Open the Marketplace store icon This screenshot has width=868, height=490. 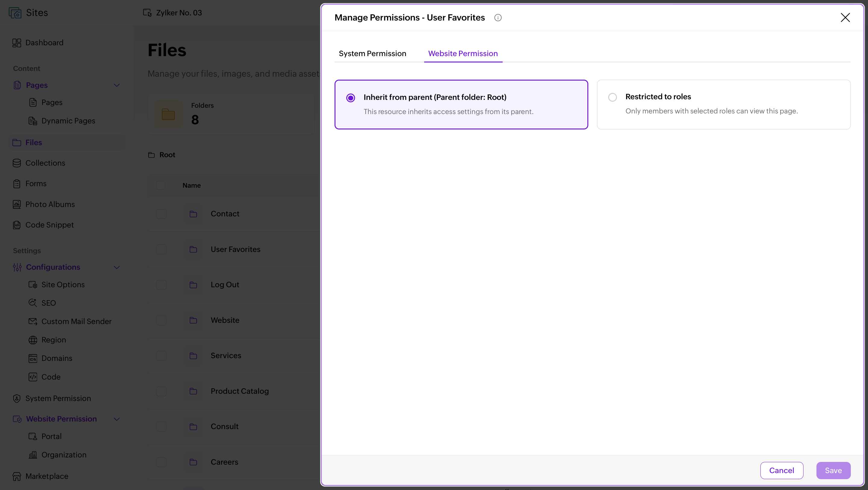17,476
